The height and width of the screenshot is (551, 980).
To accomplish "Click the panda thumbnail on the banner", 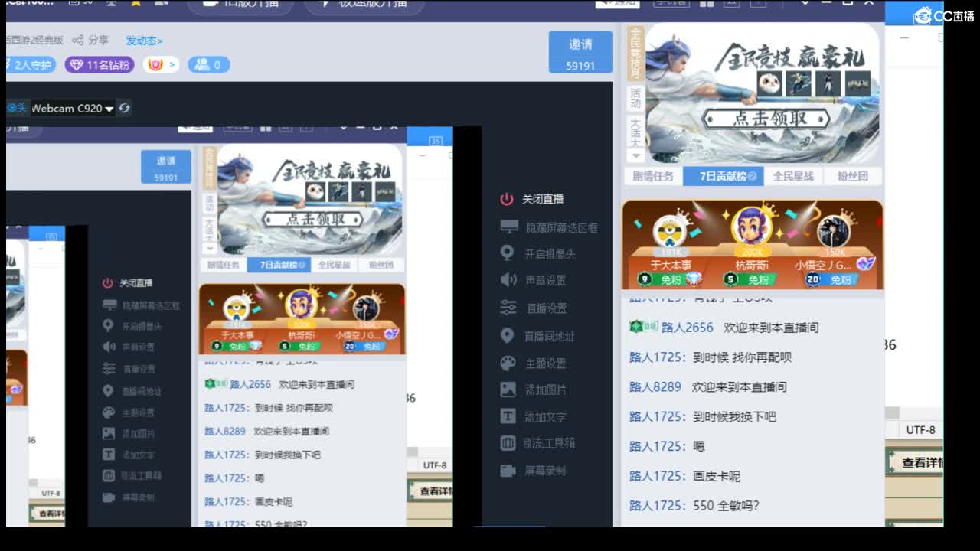I will tap(769, 83).
